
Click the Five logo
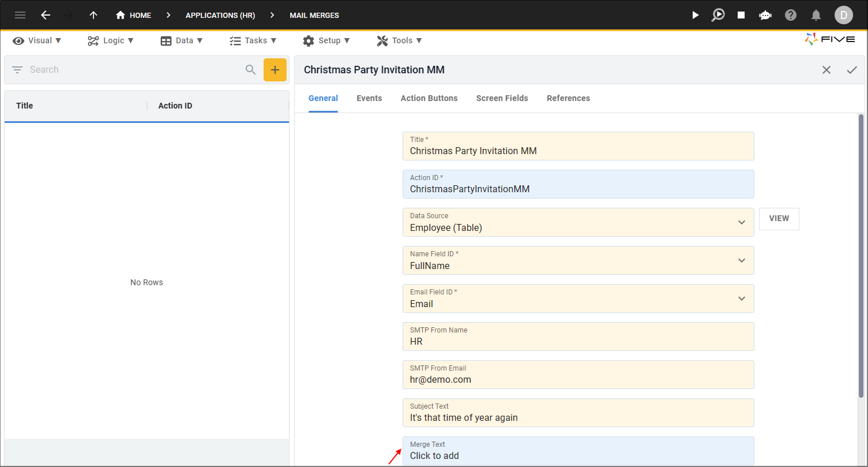click(x=830, y=39)
